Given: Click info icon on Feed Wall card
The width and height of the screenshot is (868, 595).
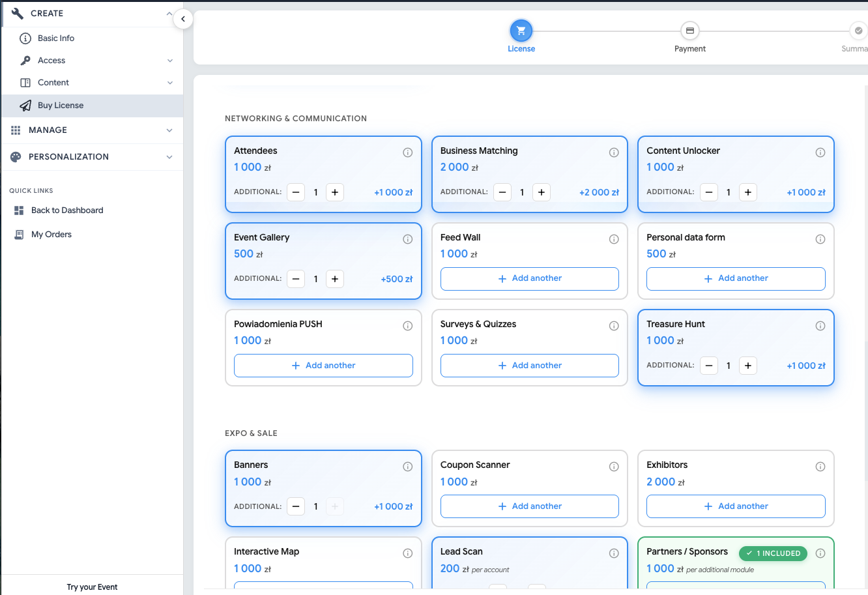Looking at the screenshot, I should point(614,239).
